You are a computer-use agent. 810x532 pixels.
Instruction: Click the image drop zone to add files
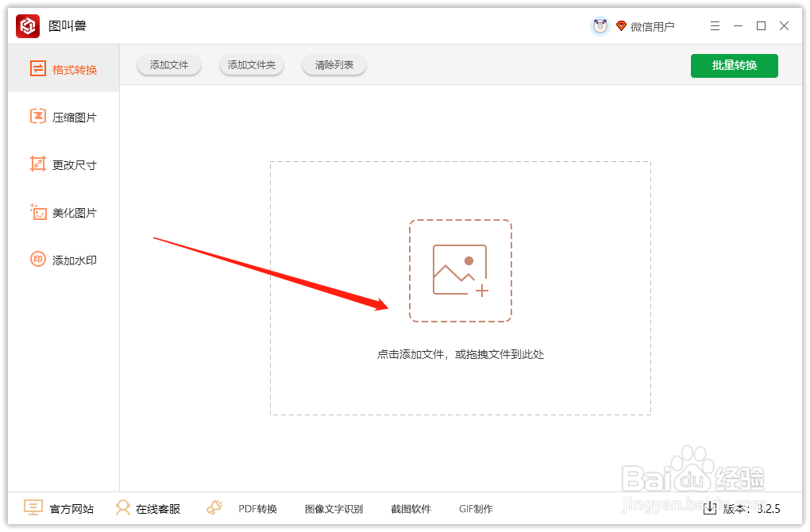coord(461,270)
